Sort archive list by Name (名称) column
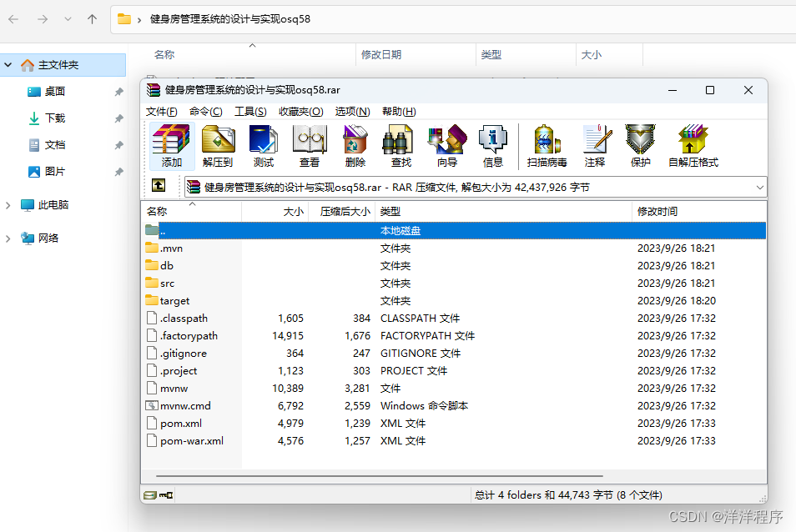This screenshot has width=796, height=532. pos(191,211)
